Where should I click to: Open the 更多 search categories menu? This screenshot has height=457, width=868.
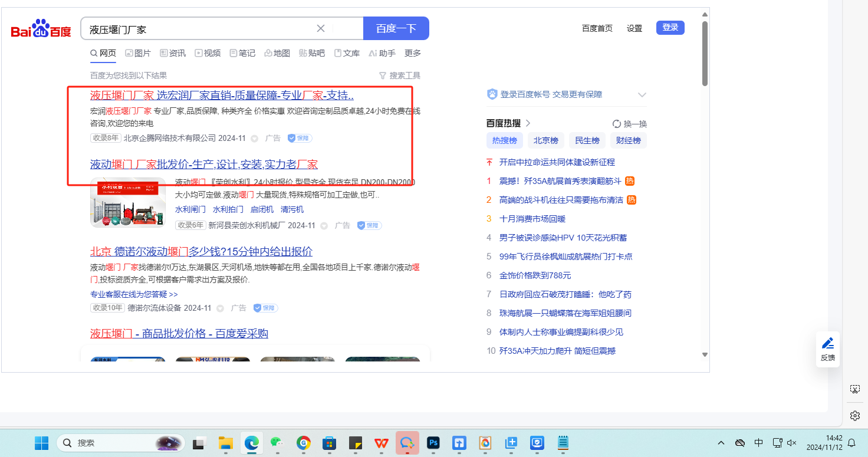[x=413, y=53]
